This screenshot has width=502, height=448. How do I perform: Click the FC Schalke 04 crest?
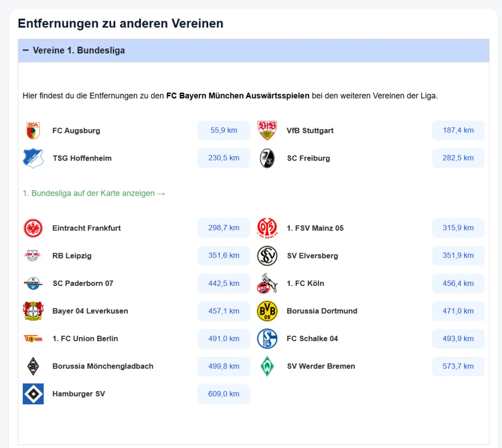(x=267, y=339)
